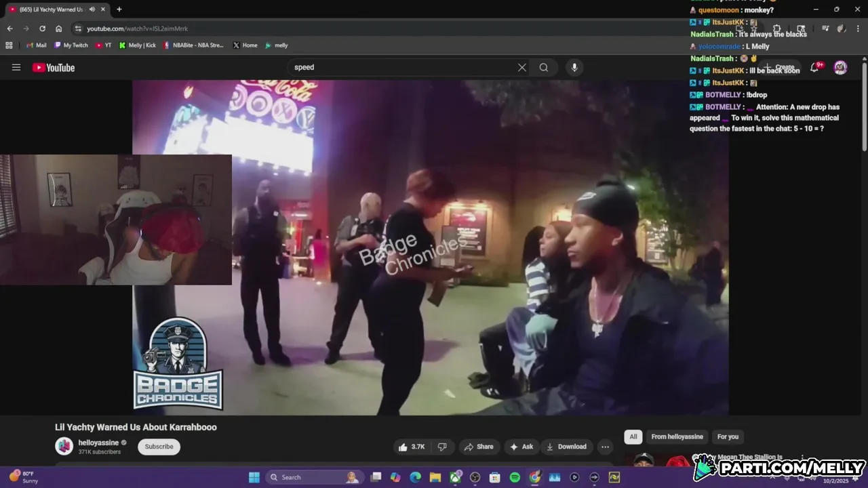The width and height of the screenshot is (868, 488).
Task: Select the All filter chip
Action: (633, 436)
